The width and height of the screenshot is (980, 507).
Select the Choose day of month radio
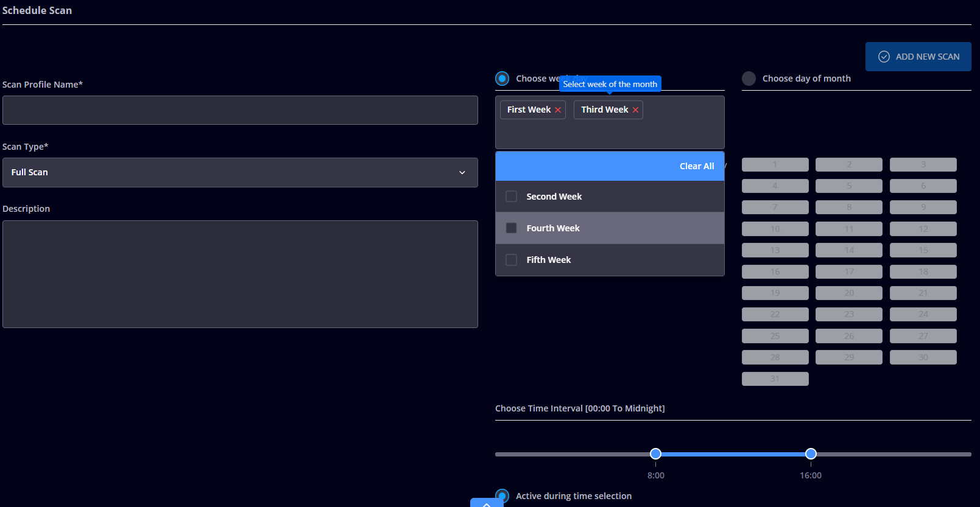(x=749, y=79)
